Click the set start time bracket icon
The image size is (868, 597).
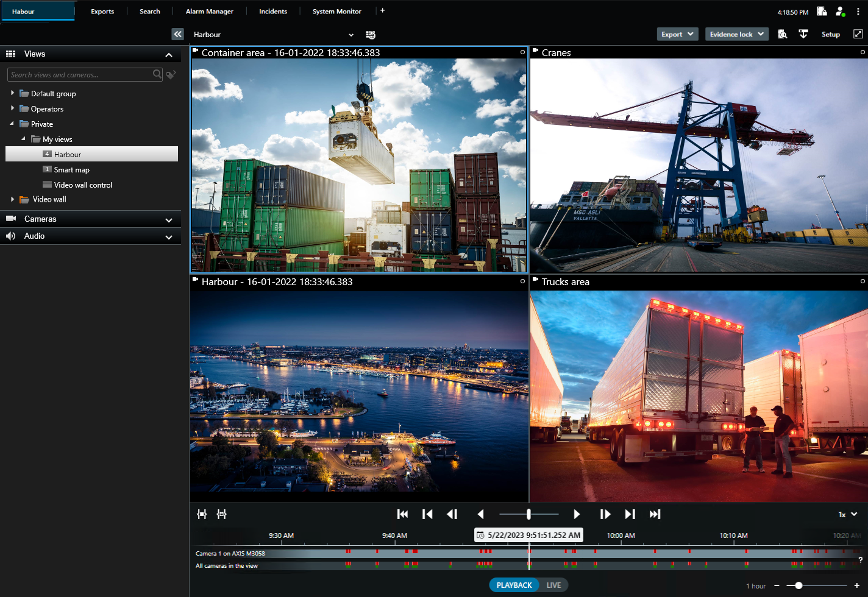click(x=202, y=514)
